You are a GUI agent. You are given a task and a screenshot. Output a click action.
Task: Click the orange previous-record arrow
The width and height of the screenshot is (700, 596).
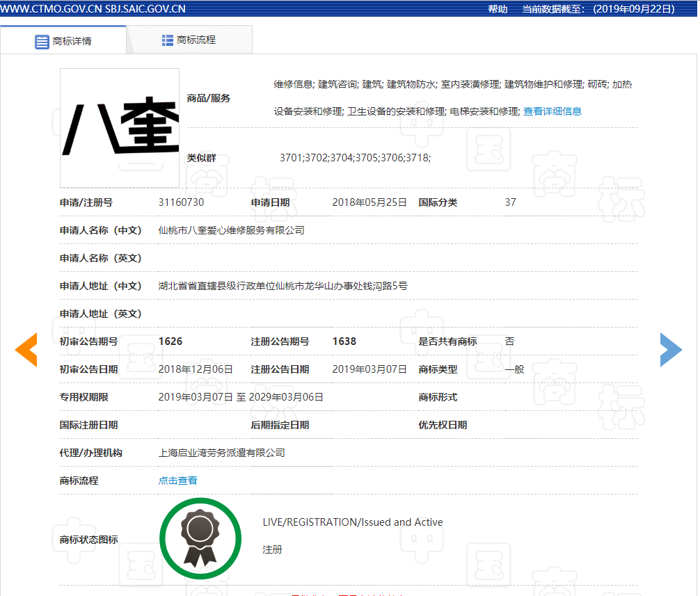(x=26, y=350)
